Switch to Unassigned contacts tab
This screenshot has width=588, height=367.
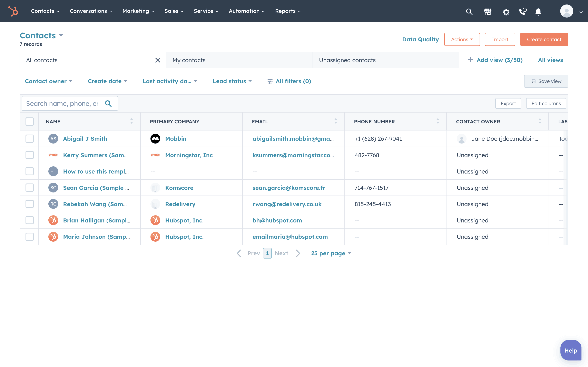pyautogui.click(x=347, y=60)
